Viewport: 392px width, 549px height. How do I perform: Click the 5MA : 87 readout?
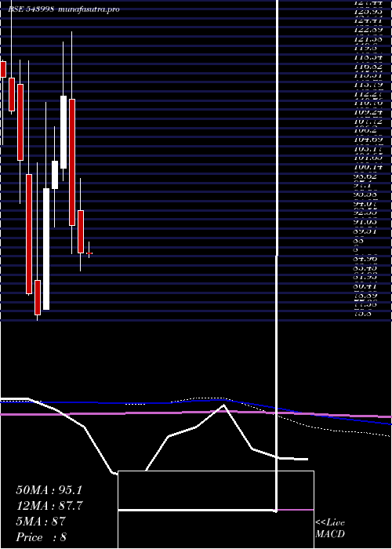pos(41,522)
